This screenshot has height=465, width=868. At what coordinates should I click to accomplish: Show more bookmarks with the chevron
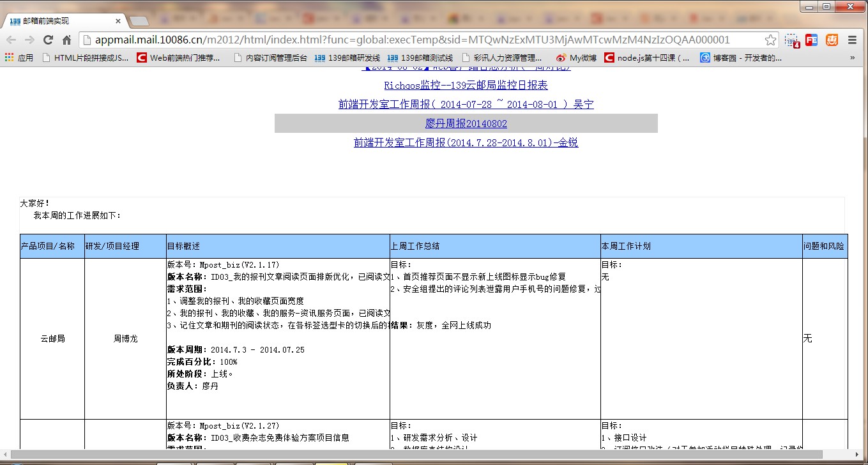pyautogui.click(x=852, y=57)
